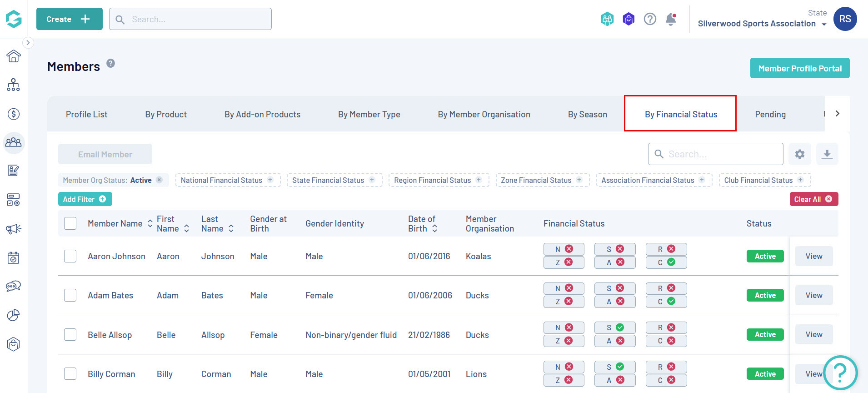Screen dimensions: 868x393
Task: Open table settings gear icon
Action: pyautogui.click(x=800, y=154)
